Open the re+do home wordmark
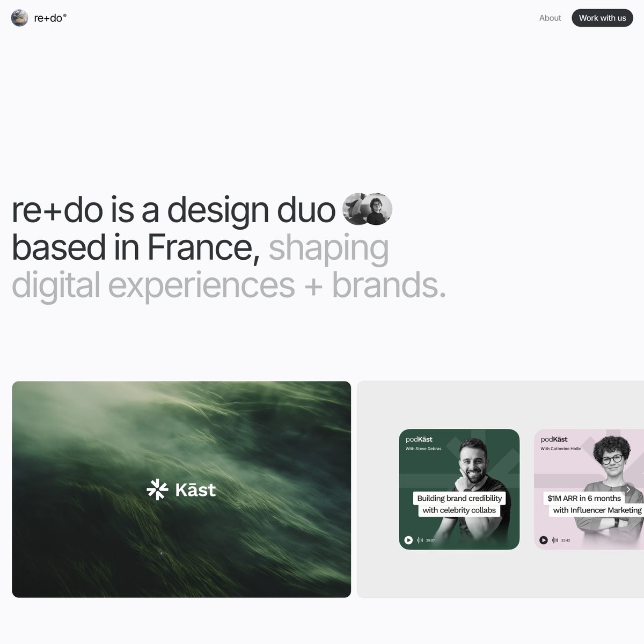The height and width of the screenshot is (644, 644). coord(50,18)
